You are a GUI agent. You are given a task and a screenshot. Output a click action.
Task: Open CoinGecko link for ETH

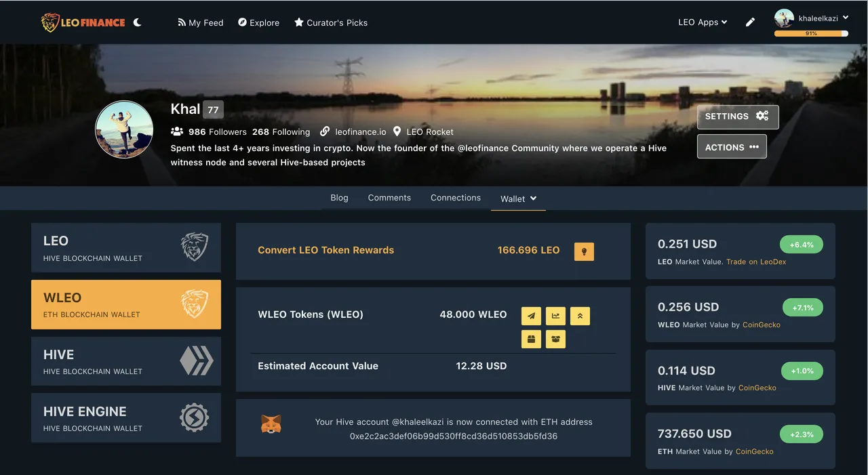pyautogui.click(x=755, y=451)
